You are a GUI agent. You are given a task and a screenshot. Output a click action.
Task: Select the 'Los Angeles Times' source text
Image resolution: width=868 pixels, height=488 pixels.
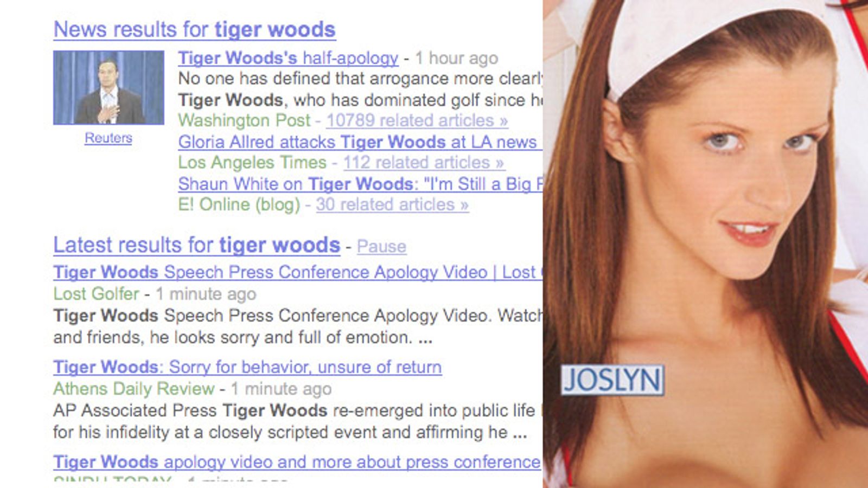pyautogui.click(x=252, y=162)
